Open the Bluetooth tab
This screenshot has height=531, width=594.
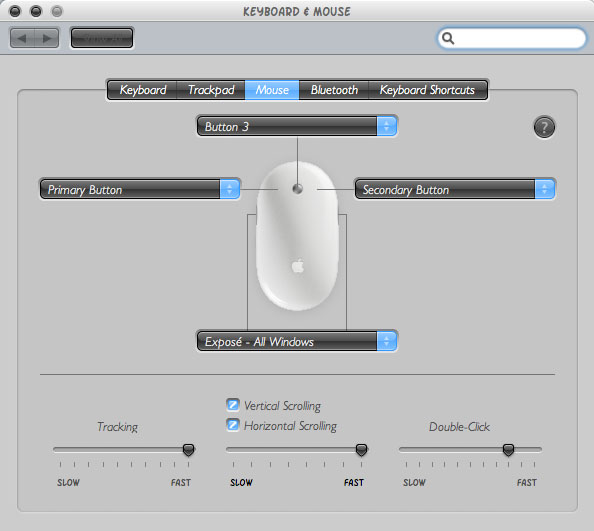click(334, 90)
